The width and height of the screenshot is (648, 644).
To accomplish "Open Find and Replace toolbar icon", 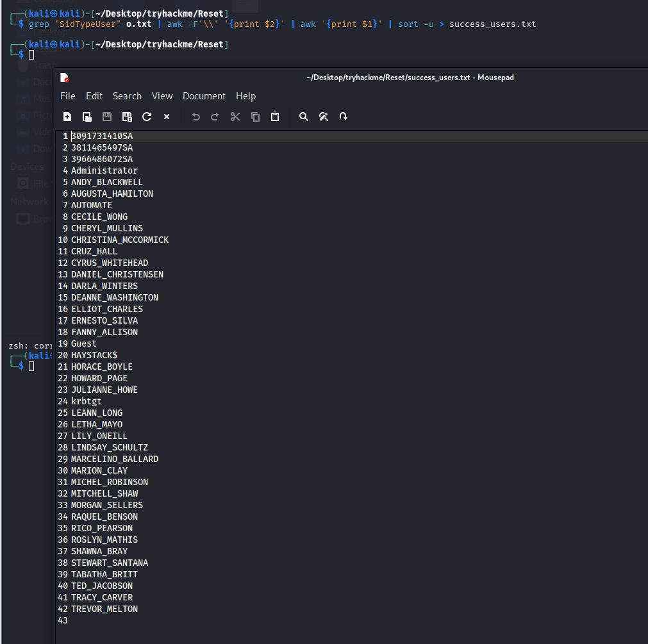I will [324, 117].
